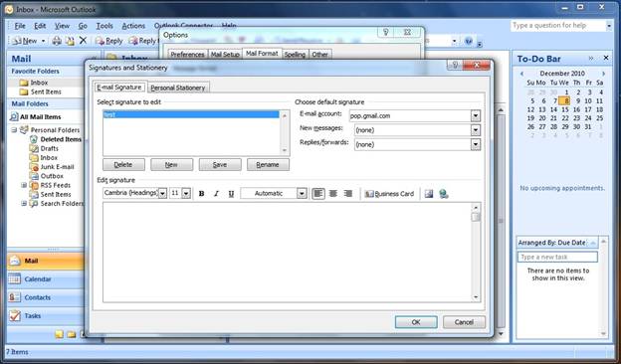This screenshot has width=621, height=364.
Task: Insert a hyperlink into signature
Action: pyautogui.click(x=444, y=194)
